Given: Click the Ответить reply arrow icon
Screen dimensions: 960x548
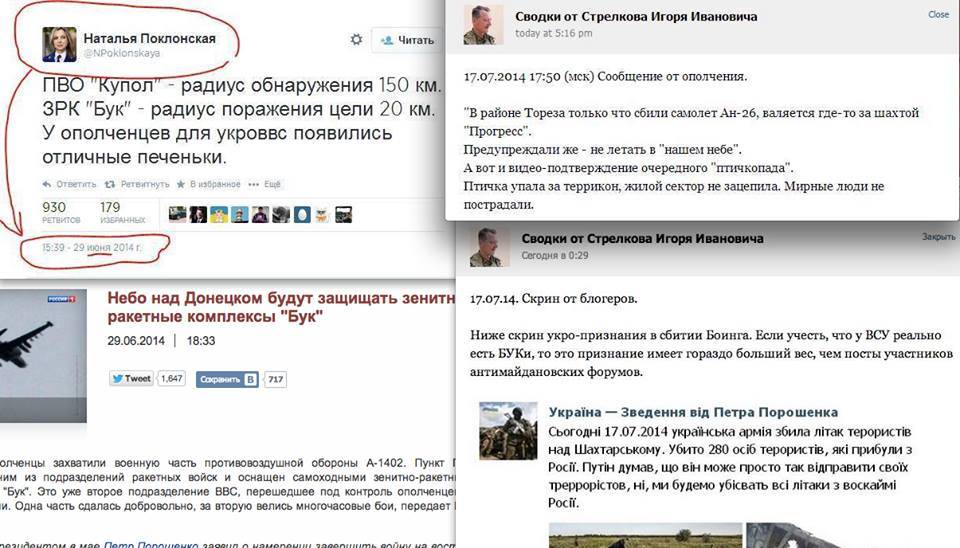Looking at the screenshot, I should pos(47,184).
